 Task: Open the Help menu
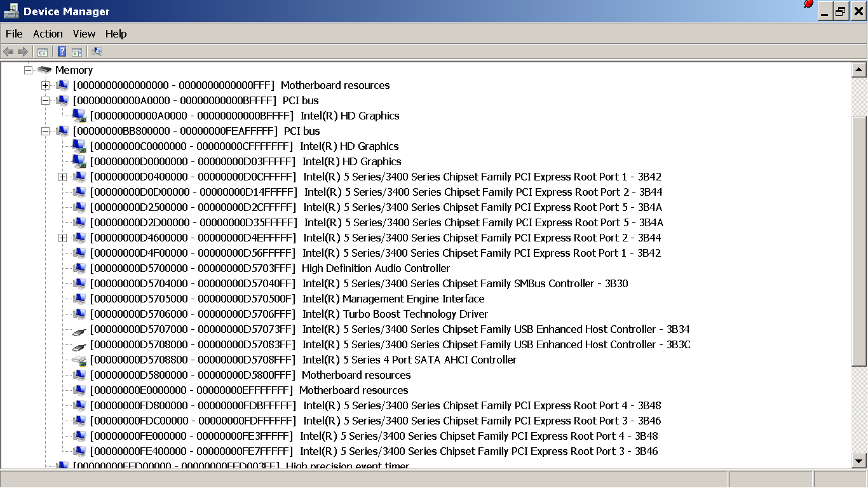coord(116,34)
